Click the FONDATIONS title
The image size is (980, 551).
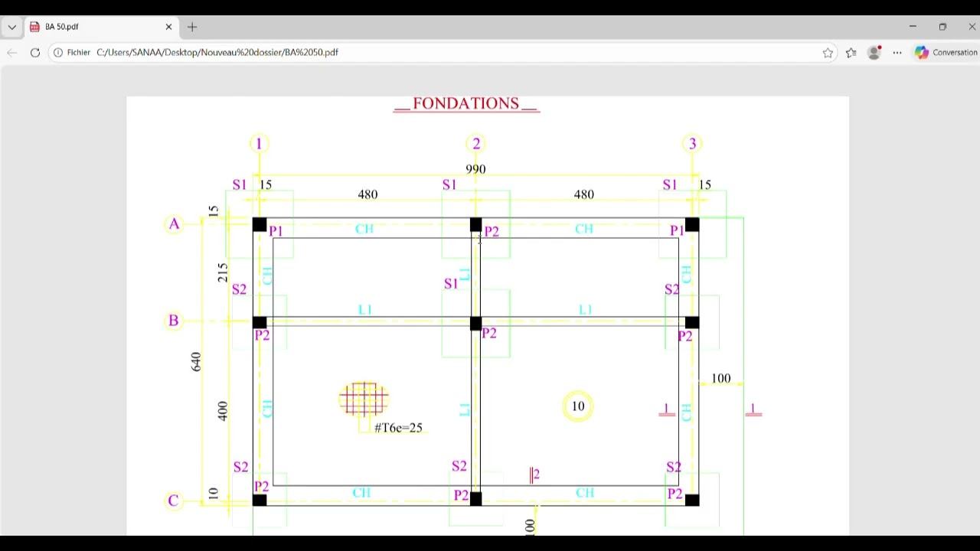point(465,103)
